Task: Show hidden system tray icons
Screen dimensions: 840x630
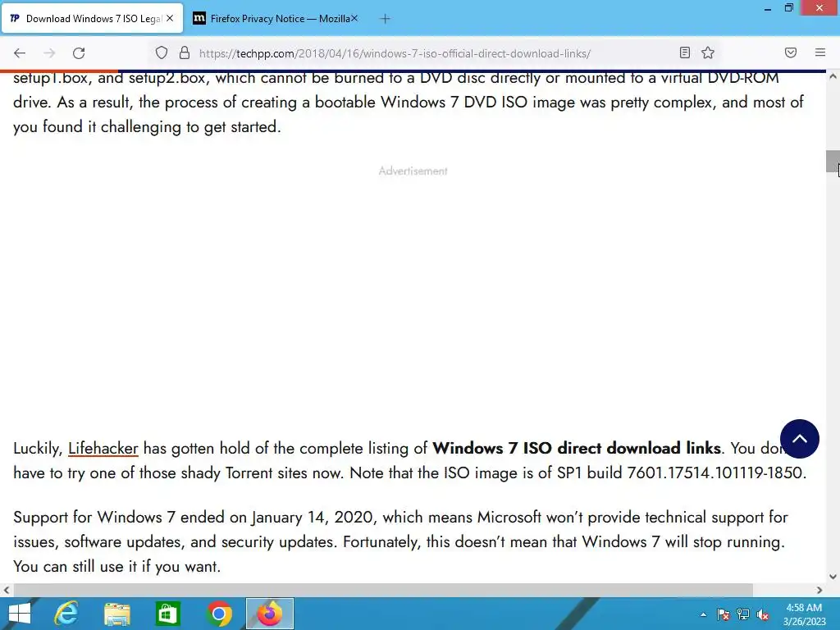Action: 703,614
